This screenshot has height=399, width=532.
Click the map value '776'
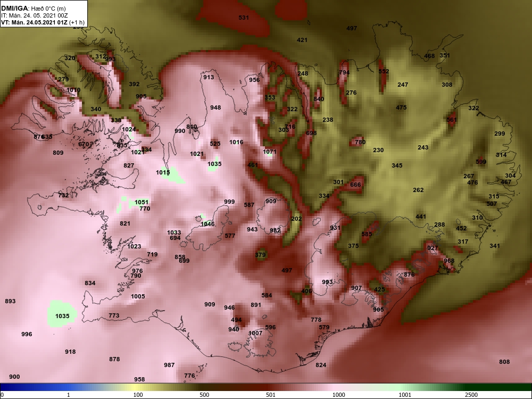pyautogui.click(x=189, y=376)
